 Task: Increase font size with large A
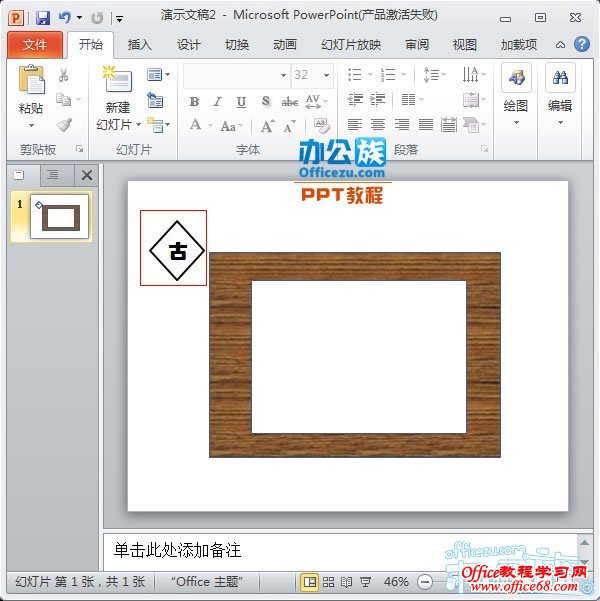point(267,126)
